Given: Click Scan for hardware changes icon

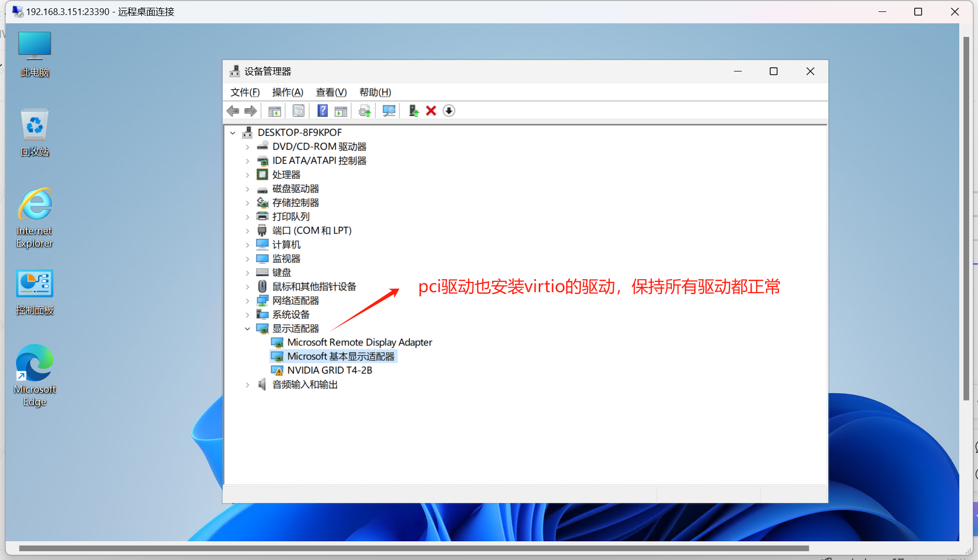Looking at the screenshot, I should pos(389,111).
